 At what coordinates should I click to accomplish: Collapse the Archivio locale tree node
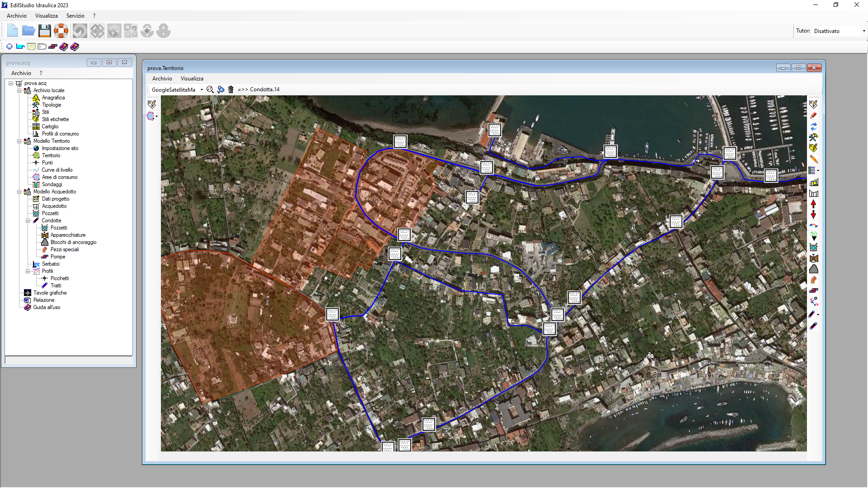pos(19,90)
